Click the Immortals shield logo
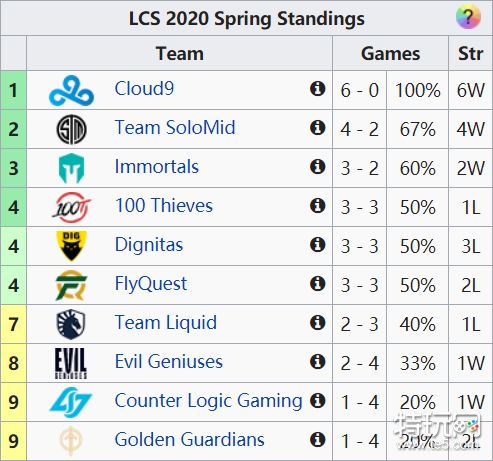Viewport: 493px width, 461px height. [71, 168]
